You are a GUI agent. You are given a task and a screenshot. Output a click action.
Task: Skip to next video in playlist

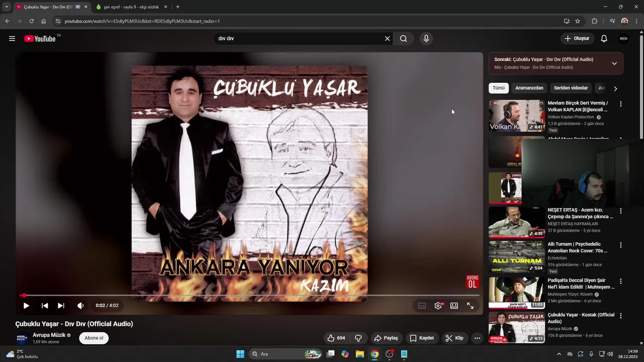(x=61, y=306)
